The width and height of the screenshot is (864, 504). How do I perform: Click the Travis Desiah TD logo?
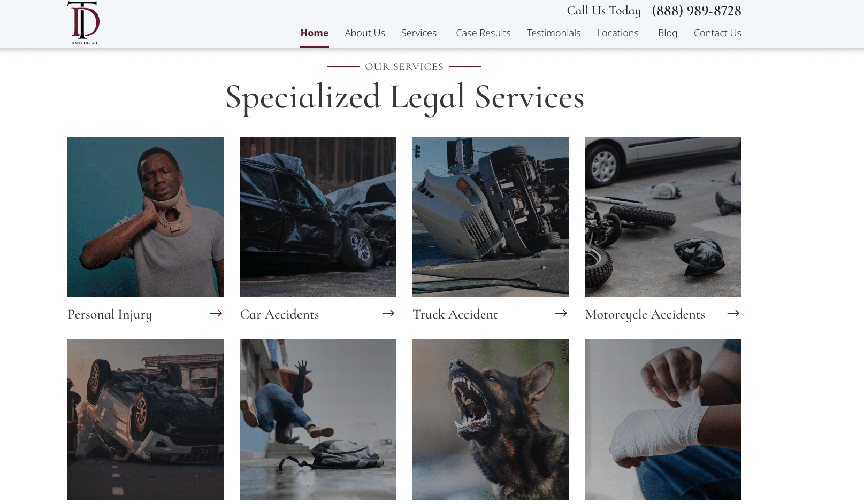(x=83, y=23)
